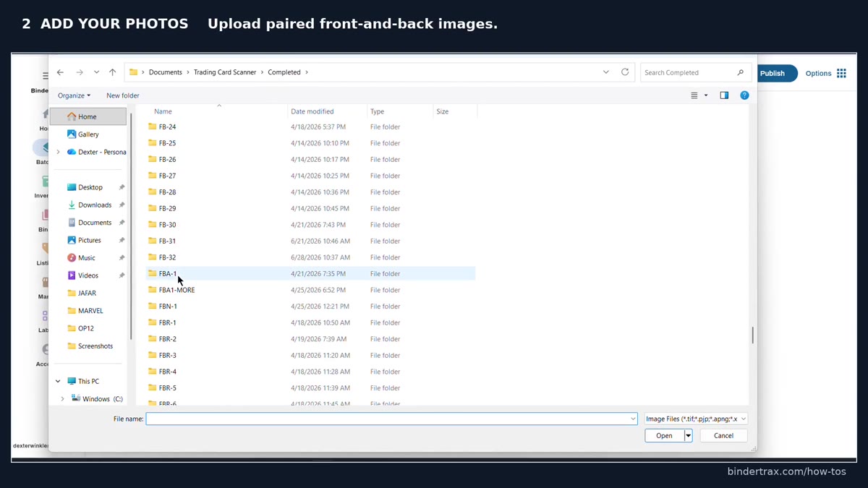868x488 pixels.
Task: Open Gallery in the navigation pane
Action: [x=88, y=134]
